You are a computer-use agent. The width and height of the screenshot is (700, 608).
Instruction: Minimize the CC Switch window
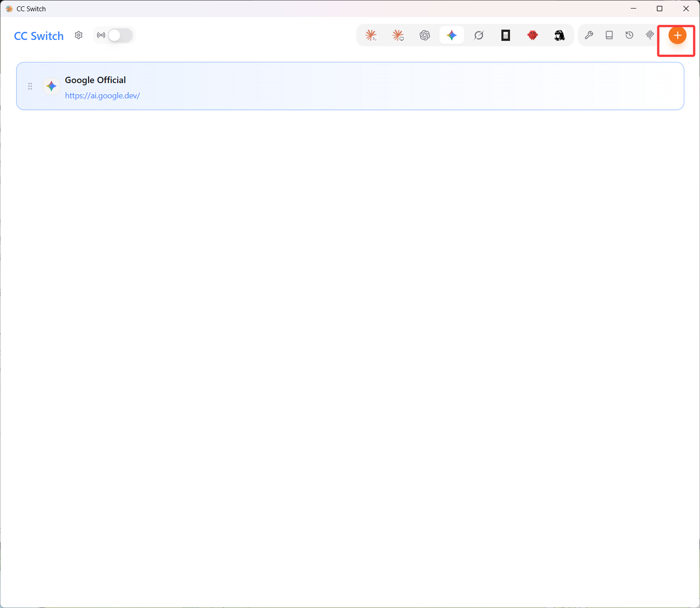pos(634,9)
